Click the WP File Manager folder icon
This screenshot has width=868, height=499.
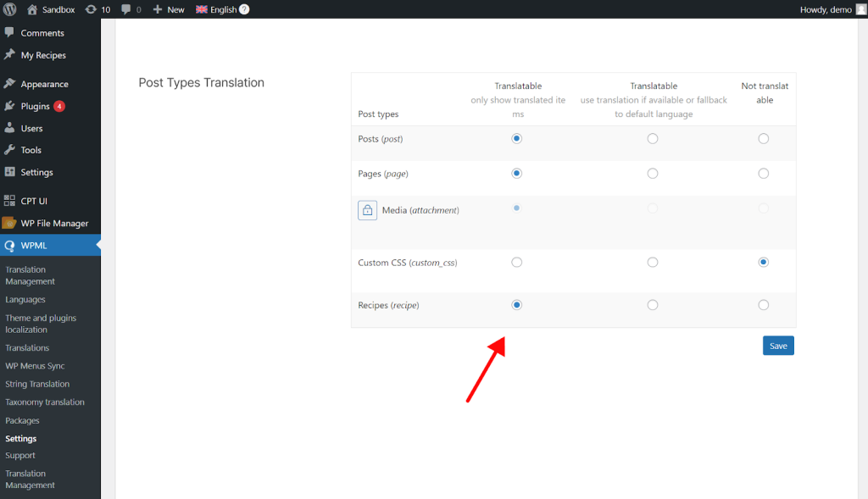[x=9, y=223]
